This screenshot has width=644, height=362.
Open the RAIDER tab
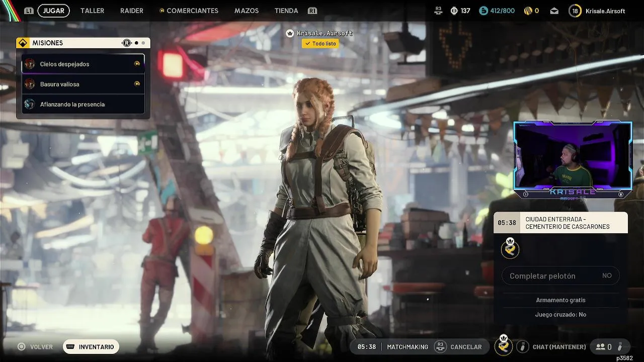(132, 11)
